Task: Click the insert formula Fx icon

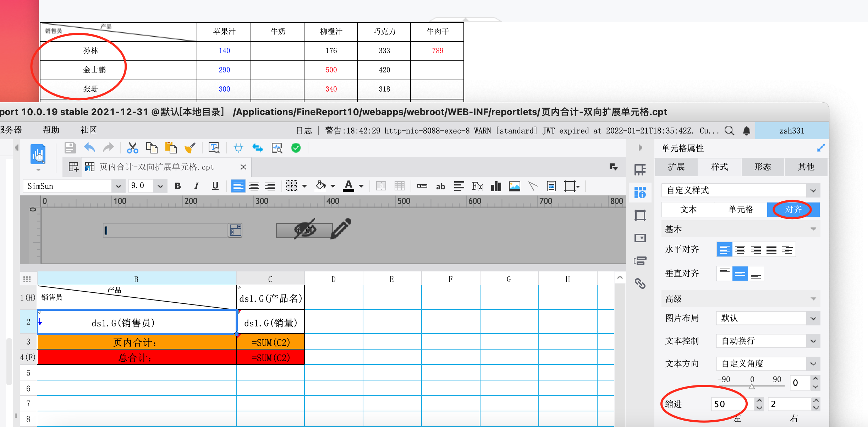Action: (x=477, y=186)
